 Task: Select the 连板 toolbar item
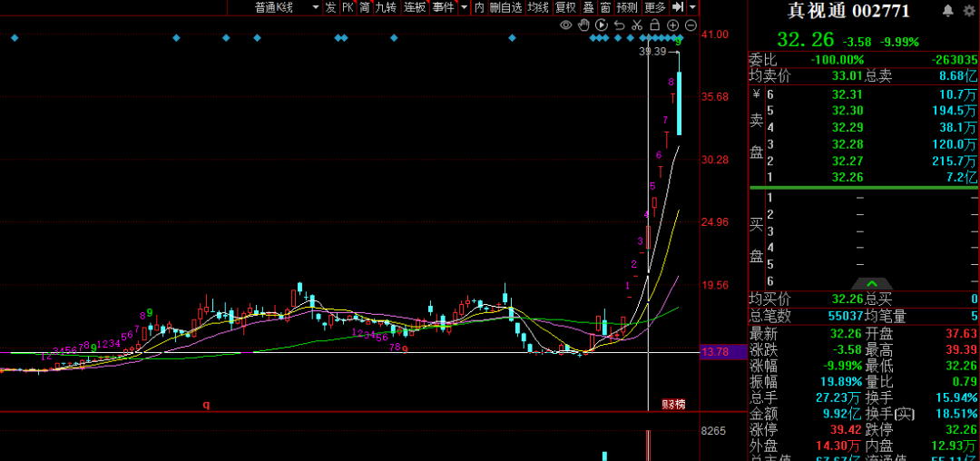pos(415,7)
